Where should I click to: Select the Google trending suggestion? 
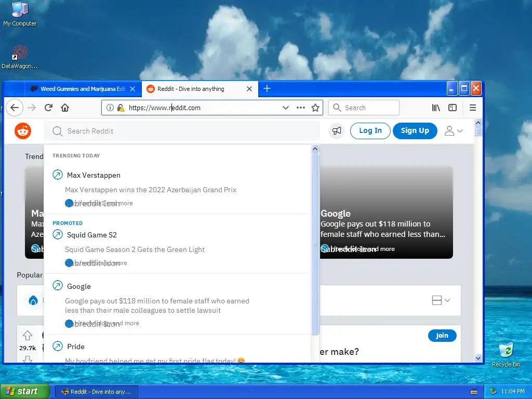(x=177, y=304)
